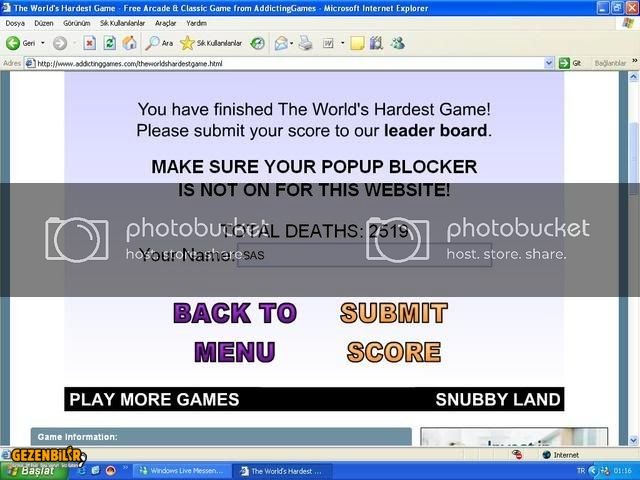Viewport: 640px width, 480px height.
Task: Click the vertical scrollbar down arrow
Action: pyautogui.click(x=633, y=440)
